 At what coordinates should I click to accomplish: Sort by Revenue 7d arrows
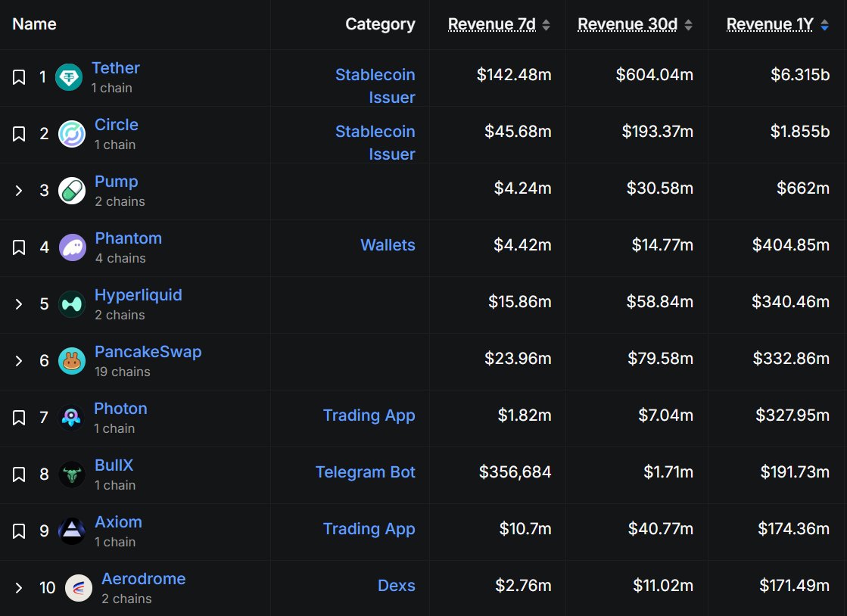pyautogui.click(x=546, y=25)
